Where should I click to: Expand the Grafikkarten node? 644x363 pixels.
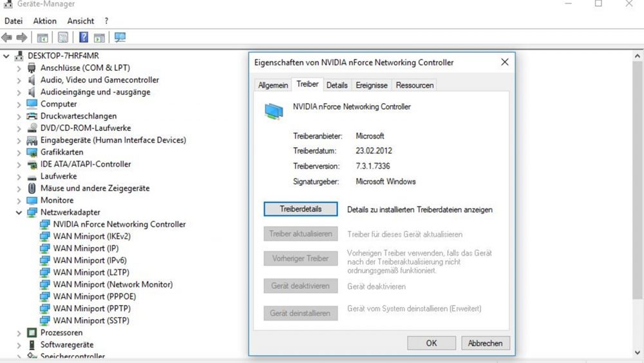pyautogui.click(x=19, y=153)
